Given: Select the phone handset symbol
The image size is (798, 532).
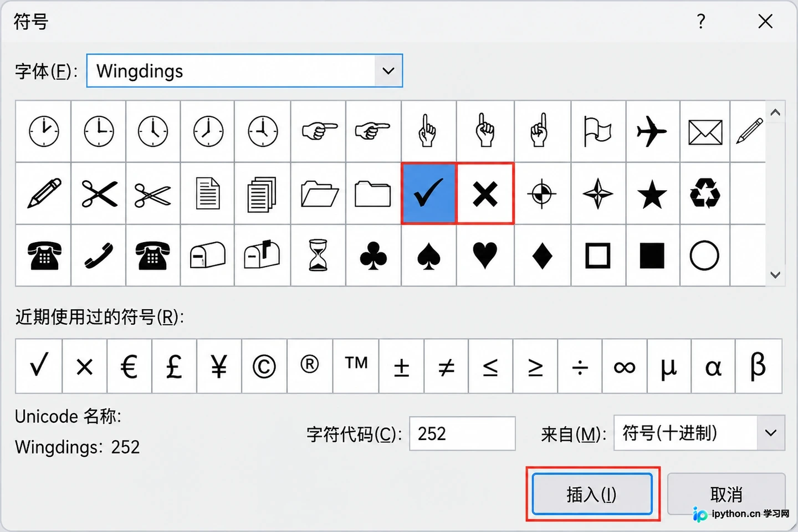Looking at the screenshot, I should coord(99,255).
